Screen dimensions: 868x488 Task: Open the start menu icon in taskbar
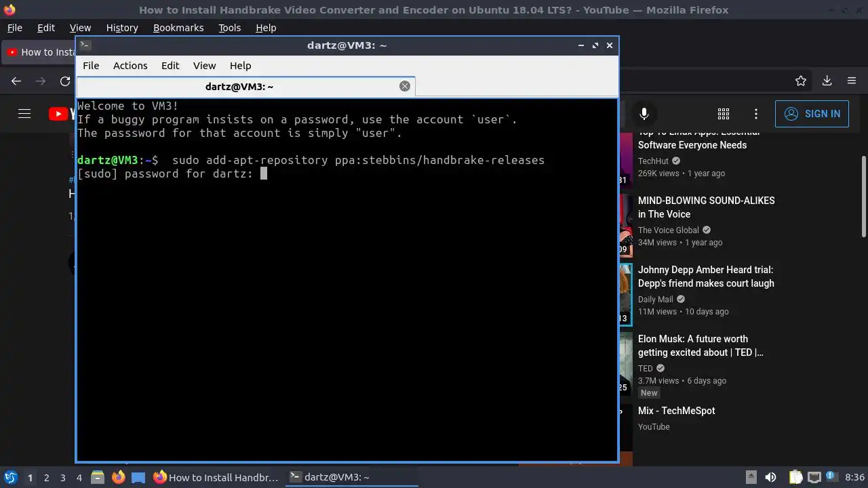click(x=10, y=477)
